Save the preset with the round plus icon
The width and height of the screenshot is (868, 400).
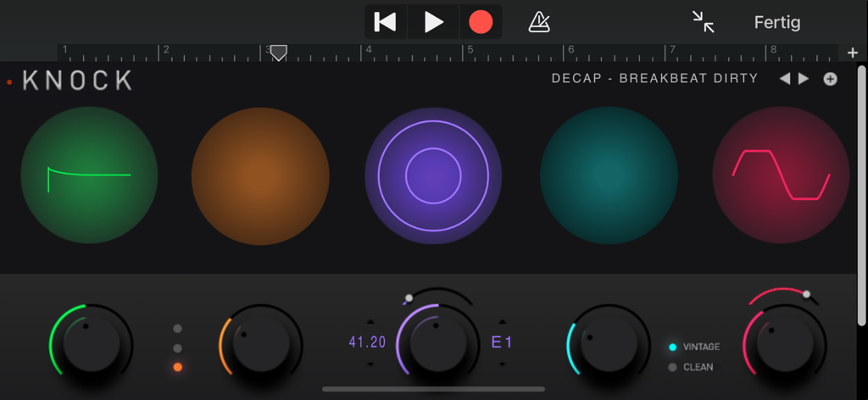pyautogui.click(x=830, y=79)
